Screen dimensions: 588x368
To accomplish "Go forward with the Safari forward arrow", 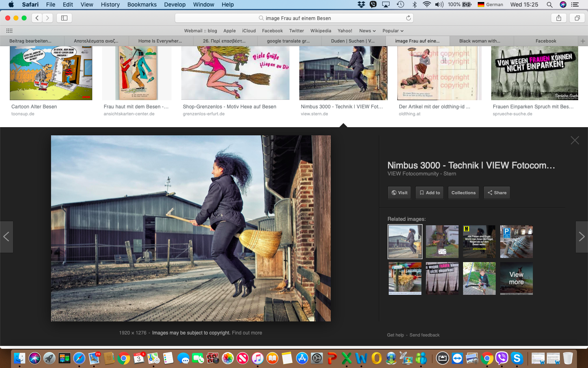I will tap(48, 18).
